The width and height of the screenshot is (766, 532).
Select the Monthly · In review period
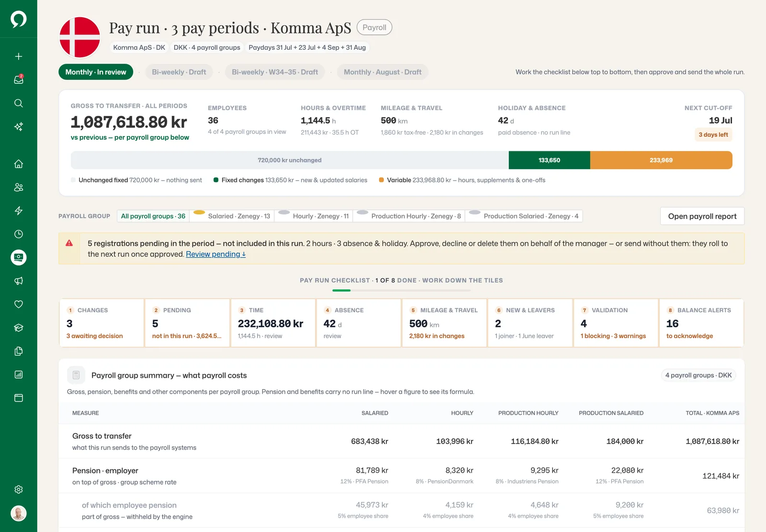[x=96, y=72]
